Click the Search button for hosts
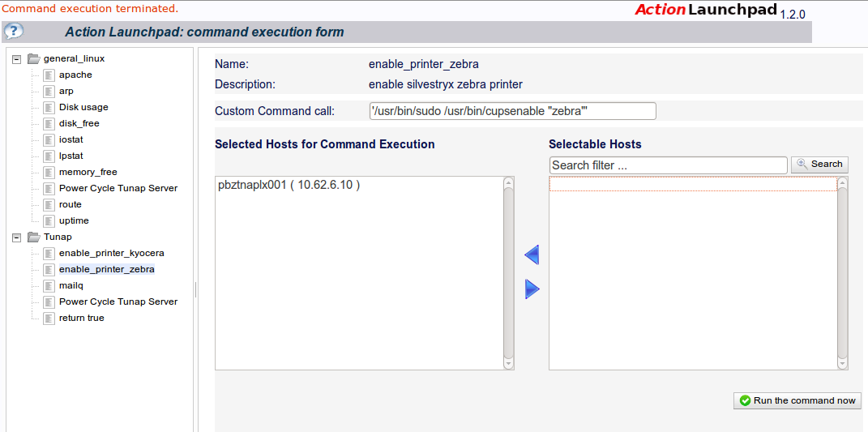This screenshot has height=432, width=868. point(820,164)
